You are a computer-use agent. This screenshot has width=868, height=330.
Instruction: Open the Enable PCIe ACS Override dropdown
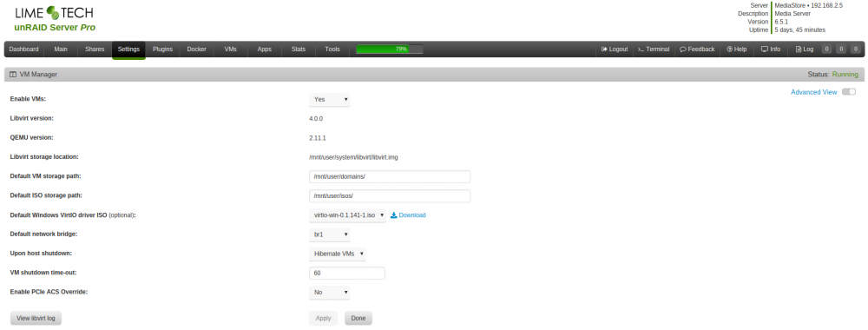[329, 292]
